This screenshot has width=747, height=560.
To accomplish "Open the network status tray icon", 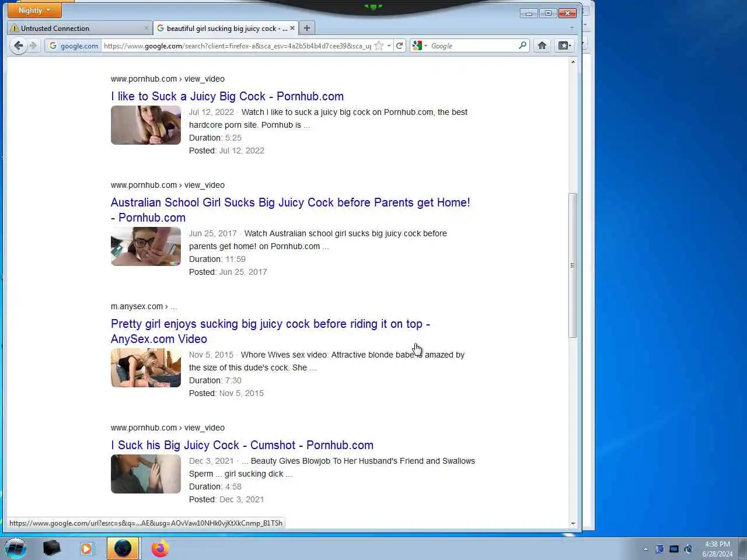I will 674,549.
